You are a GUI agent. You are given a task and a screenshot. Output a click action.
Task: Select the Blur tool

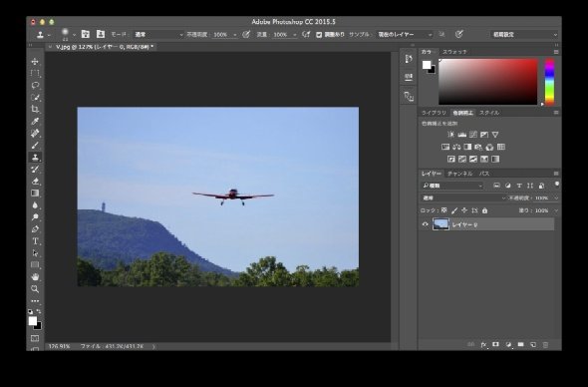35,205
